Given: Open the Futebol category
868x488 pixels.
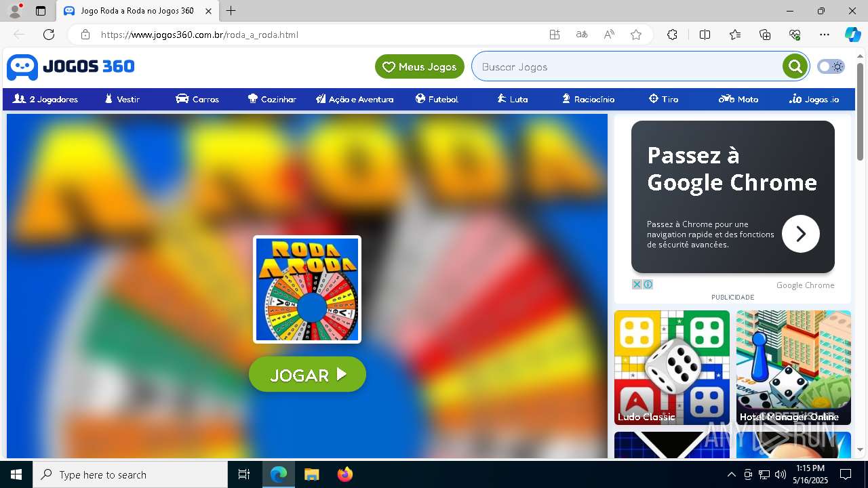Looking at the screenshot, I should [437, 99].
